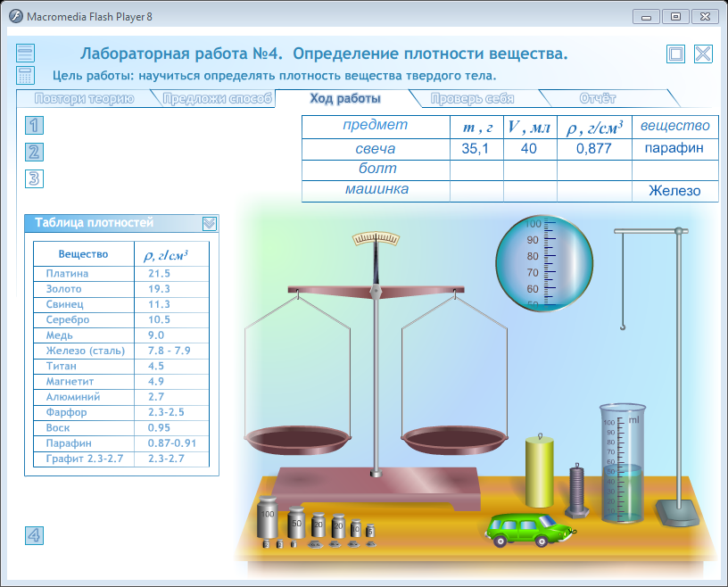Click the round magnified scale view
Viewport: 728px width, 587px height.
coord(544,263)
